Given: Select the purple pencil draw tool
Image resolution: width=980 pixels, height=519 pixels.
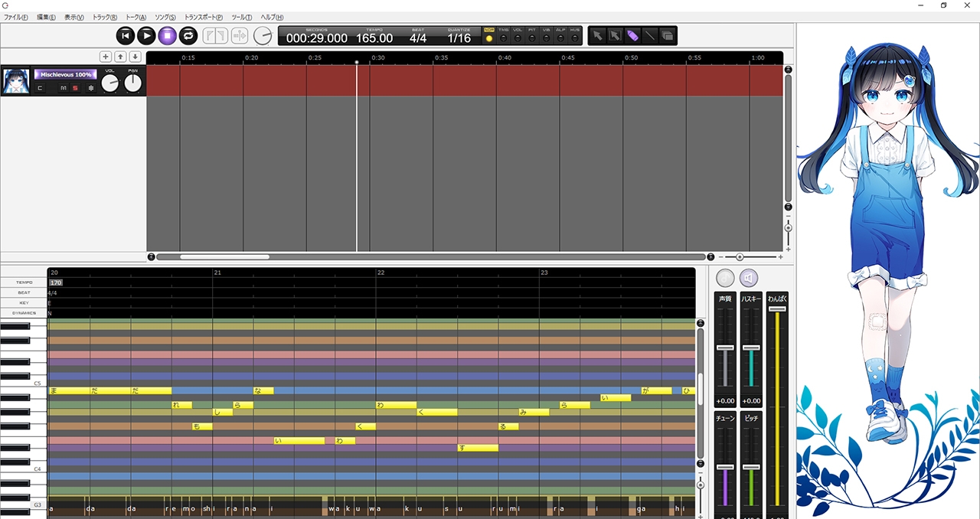Looking at the screenshot, I should click(x=632, y=35).
